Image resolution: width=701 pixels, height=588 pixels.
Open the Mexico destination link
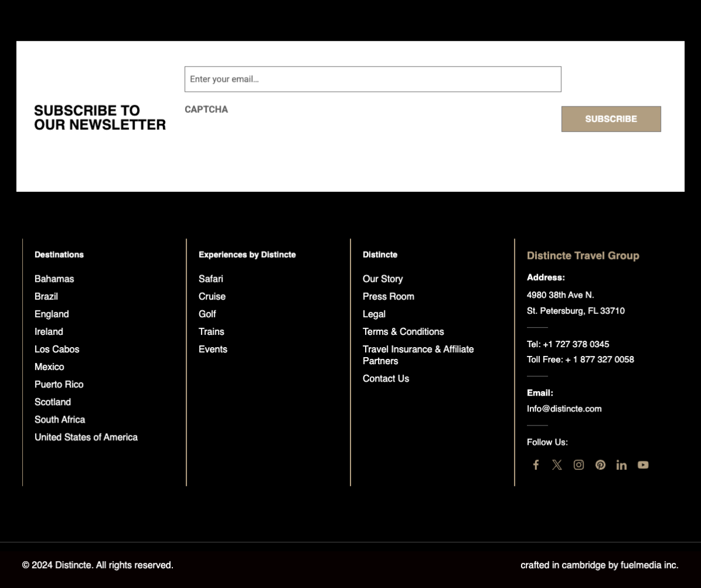49,366
